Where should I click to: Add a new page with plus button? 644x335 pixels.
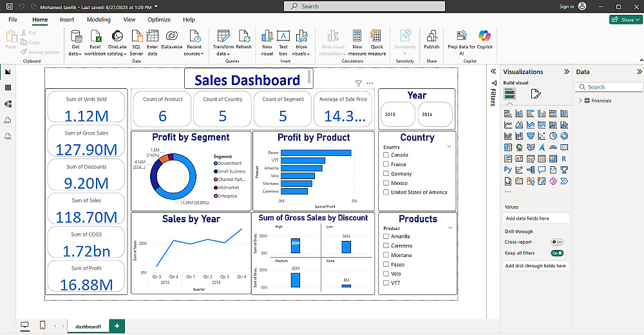coord(117,325)
